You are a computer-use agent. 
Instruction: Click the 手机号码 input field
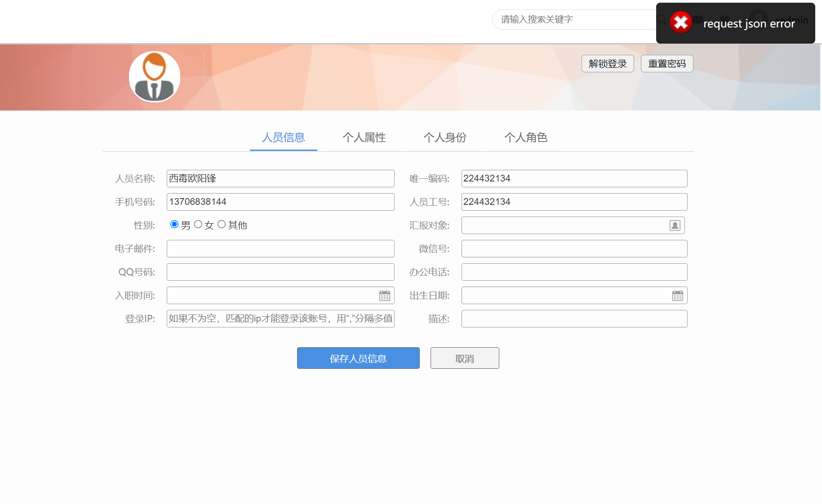tap(280, 202)
